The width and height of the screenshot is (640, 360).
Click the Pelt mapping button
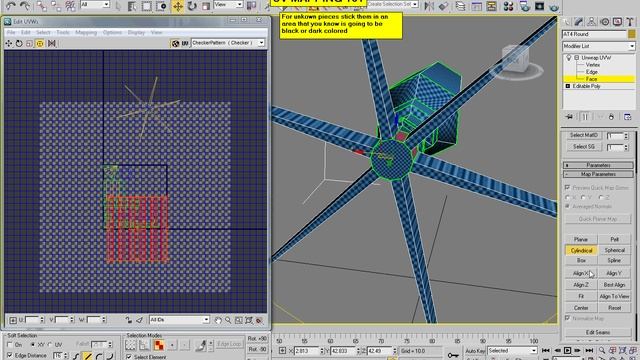pyautogui.click(x=615, y=240)
